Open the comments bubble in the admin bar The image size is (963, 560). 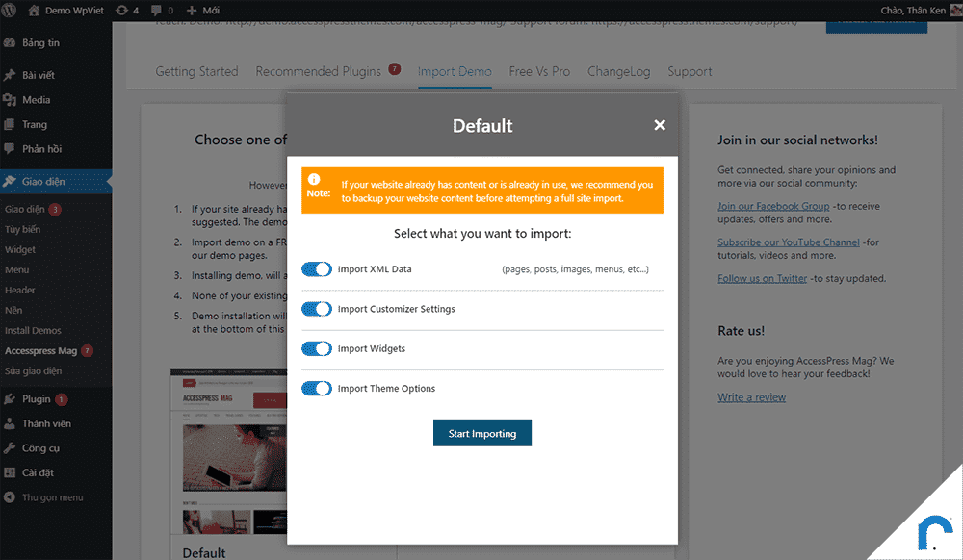162,10
